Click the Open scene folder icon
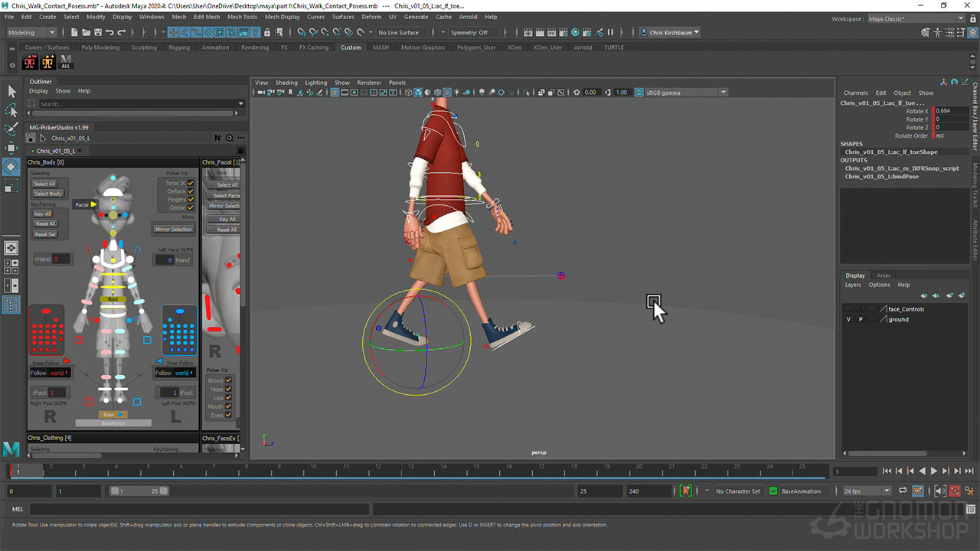The width and height of the screenshot is (980, 551). [85, 33]
